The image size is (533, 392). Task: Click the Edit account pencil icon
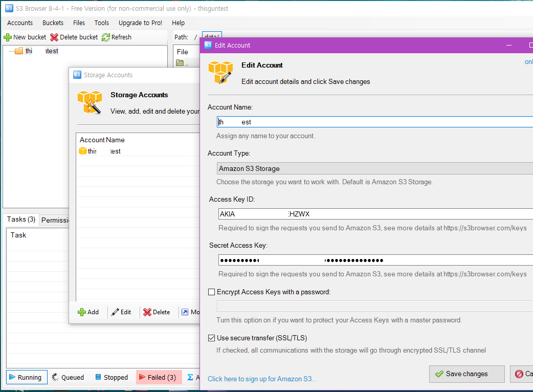point(116,312)
